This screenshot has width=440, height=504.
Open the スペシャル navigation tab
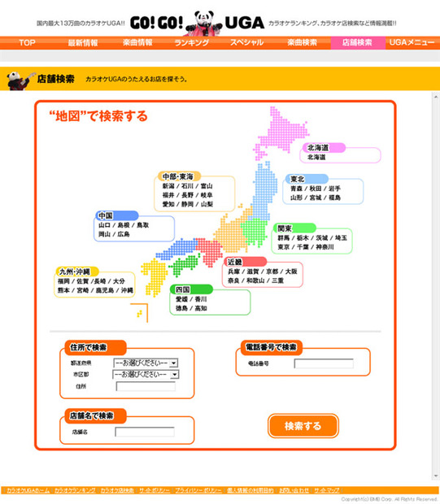246,43
